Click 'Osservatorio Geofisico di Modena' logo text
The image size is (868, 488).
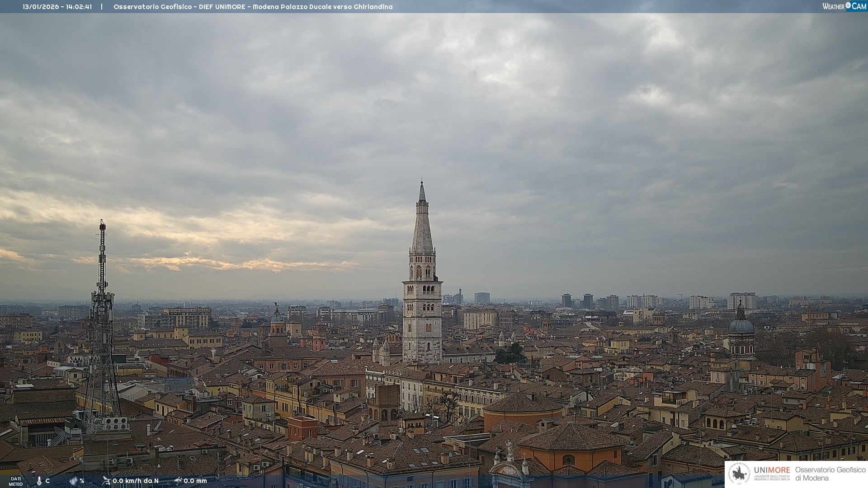click(x=830, y=474)
